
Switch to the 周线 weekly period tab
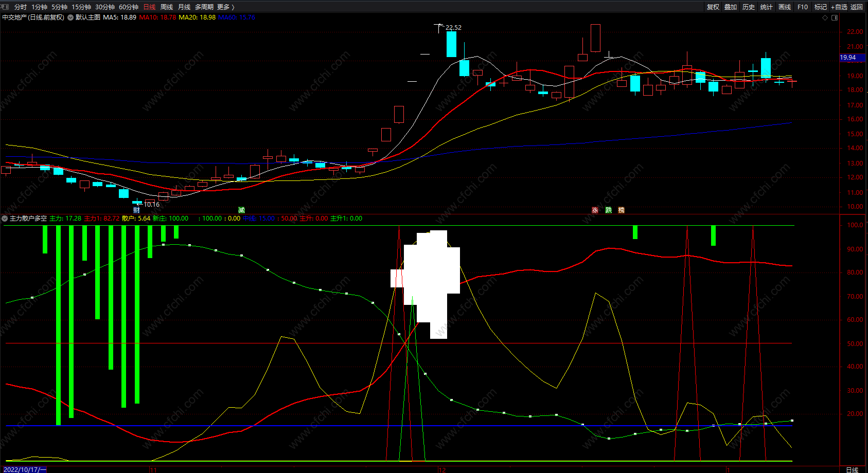pyautogui.click(x=167, y=7)
